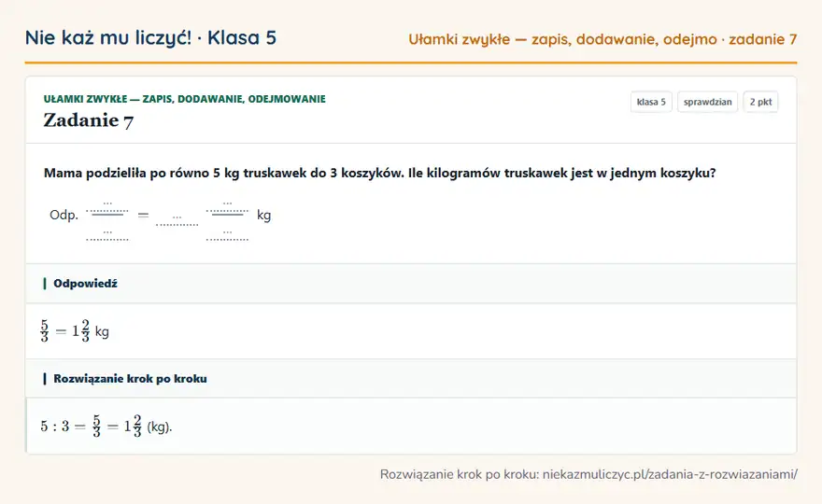The height and width of the screenshot is (504, 822).
Task: Click the 'Odp.' label
Action: [x=64, y=215]
